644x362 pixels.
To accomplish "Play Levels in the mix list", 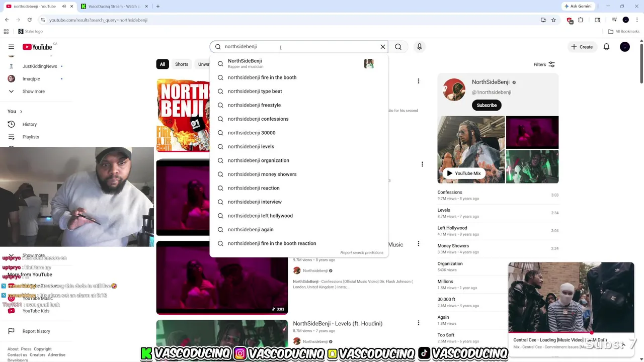I will (498, 213).
